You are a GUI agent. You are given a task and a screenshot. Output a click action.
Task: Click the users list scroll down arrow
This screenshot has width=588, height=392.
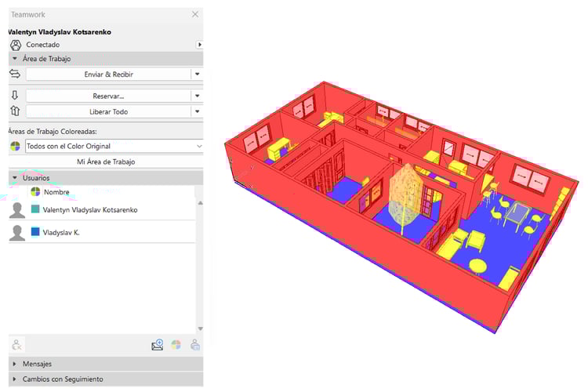[x=200, y=328]
